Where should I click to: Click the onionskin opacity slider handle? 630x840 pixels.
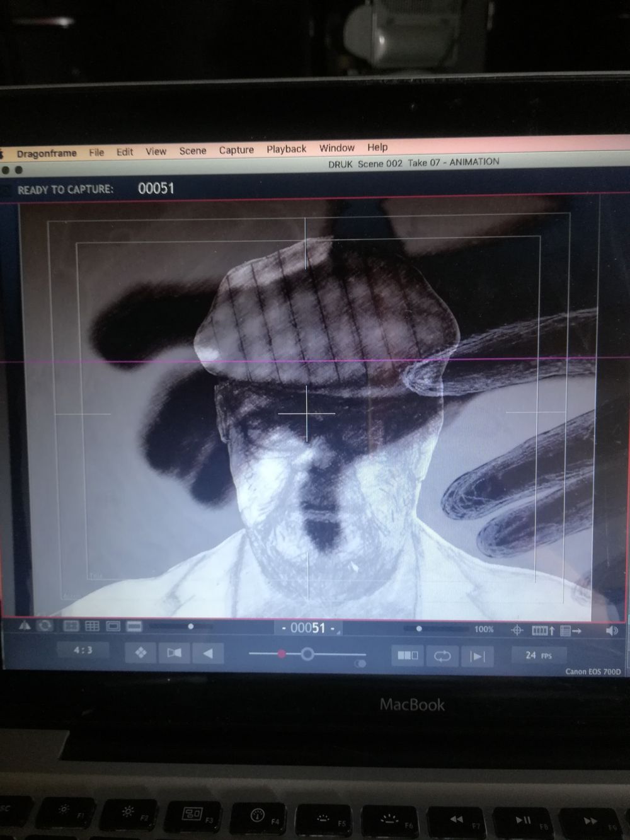pyautogui.click(x=307, y=655)
